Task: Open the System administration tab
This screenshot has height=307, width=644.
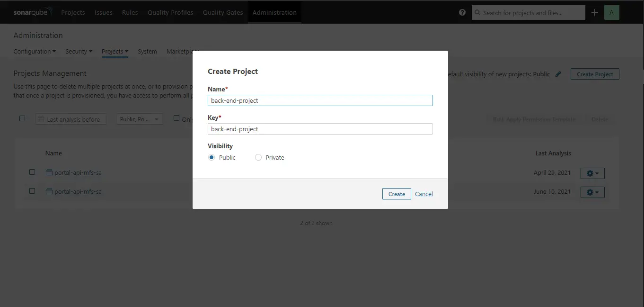Action: pyautogui.click(x=147, y=51)
